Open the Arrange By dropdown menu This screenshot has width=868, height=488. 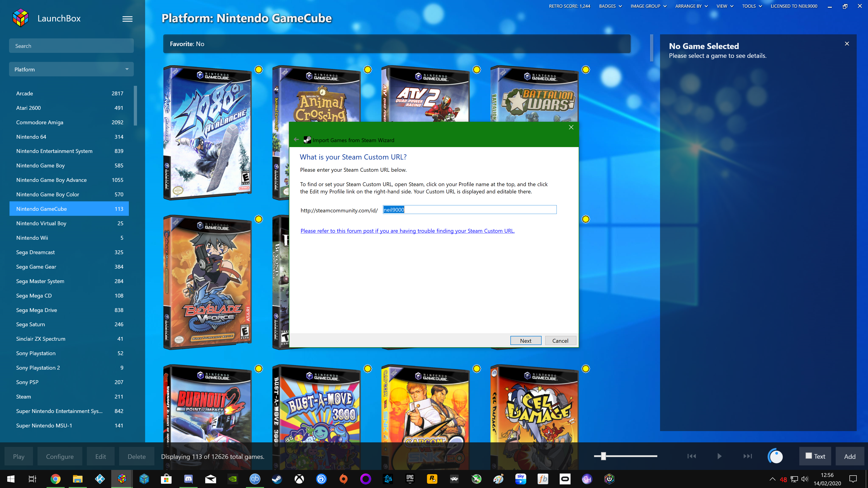click(x=691, y=6)
